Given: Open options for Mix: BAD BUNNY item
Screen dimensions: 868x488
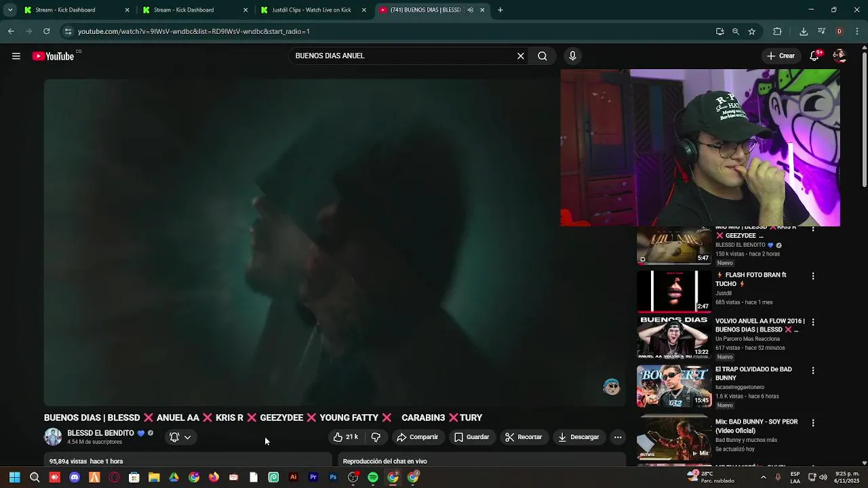Looking at the screenshot, I should click(x=813, y=423).
